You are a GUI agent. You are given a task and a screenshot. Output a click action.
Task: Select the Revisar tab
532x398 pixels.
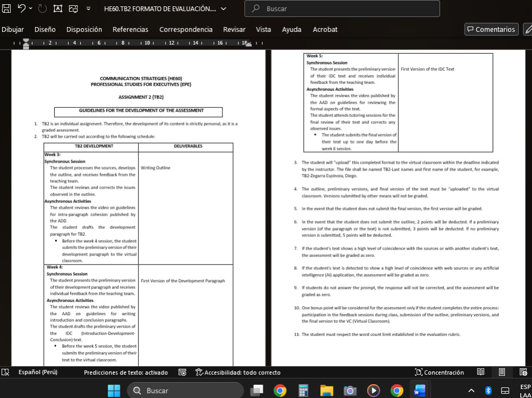point(234,30)
